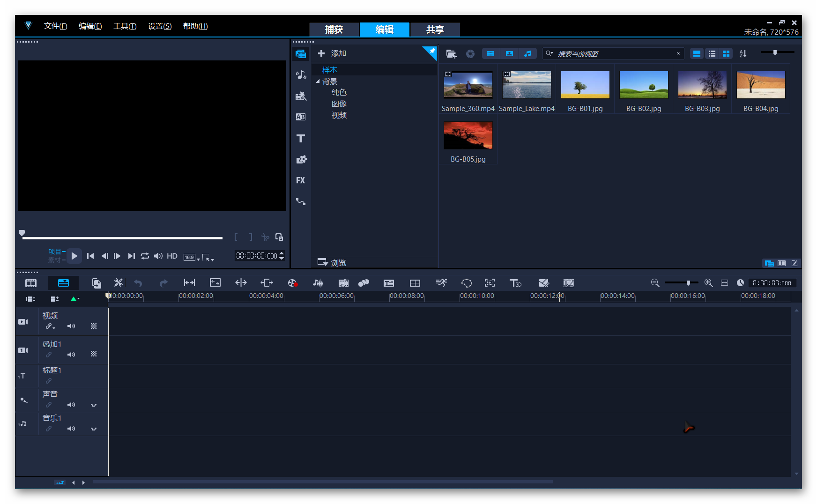Open the search options dropdown
This screenshot has height=504, width=817.
550,53
